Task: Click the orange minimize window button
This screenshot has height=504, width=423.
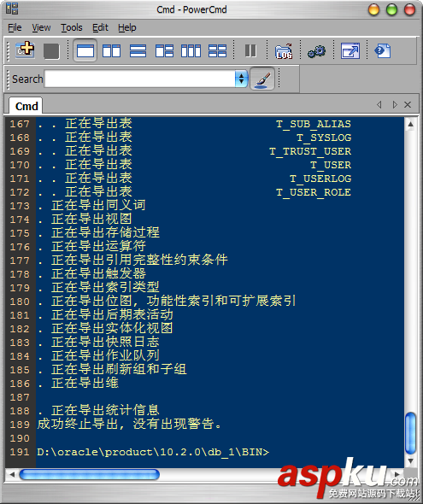Action: (373, 9)
